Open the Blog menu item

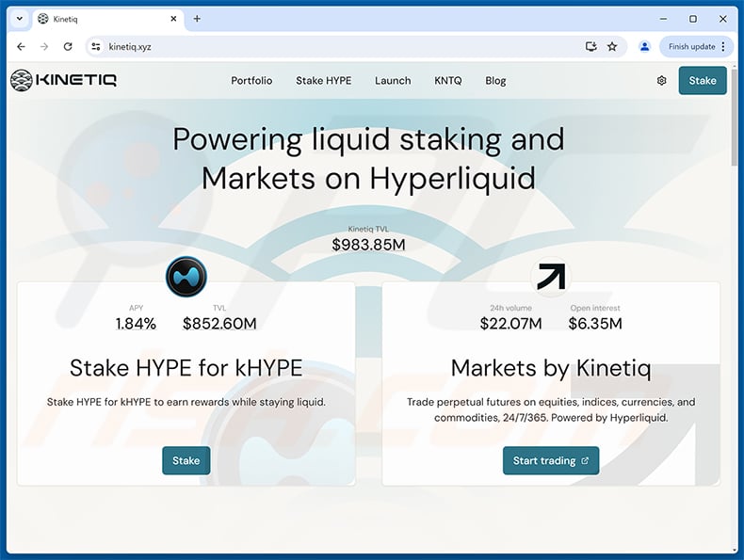point(495,81)
